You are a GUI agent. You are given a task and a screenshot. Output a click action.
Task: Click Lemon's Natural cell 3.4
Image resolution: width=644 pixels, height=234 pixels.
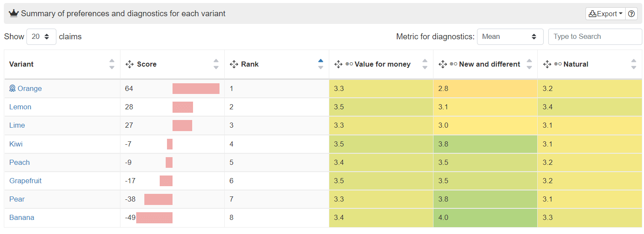[590, 107]
